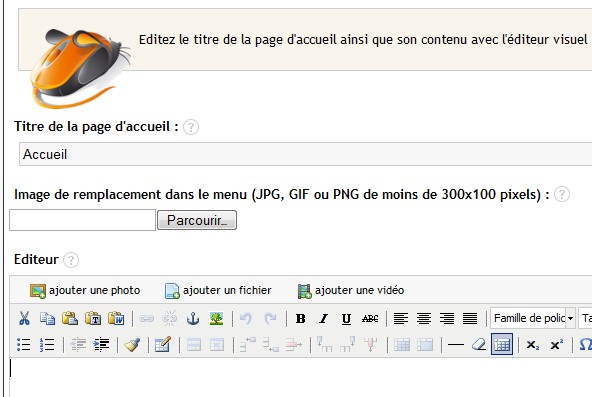592x397 pixels.
Task: Click the Unlink broken chain icon
Action: [170, 319]
